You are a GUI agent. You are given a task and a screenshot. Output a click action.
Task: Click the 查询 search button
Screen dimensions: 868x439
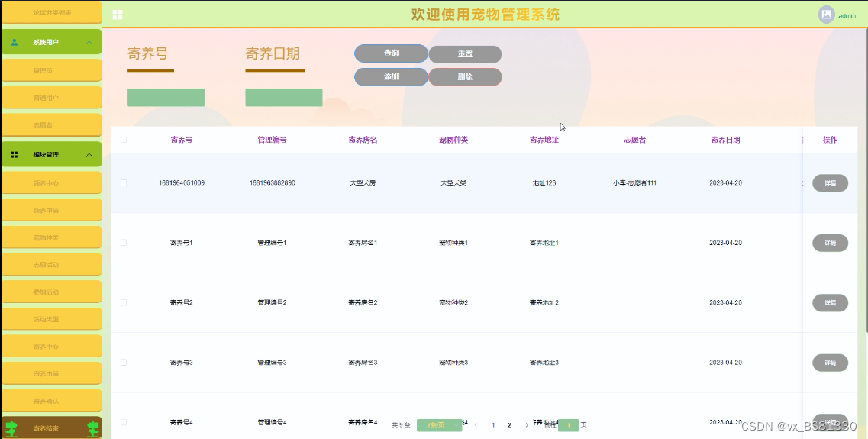[x=391, y=53]
